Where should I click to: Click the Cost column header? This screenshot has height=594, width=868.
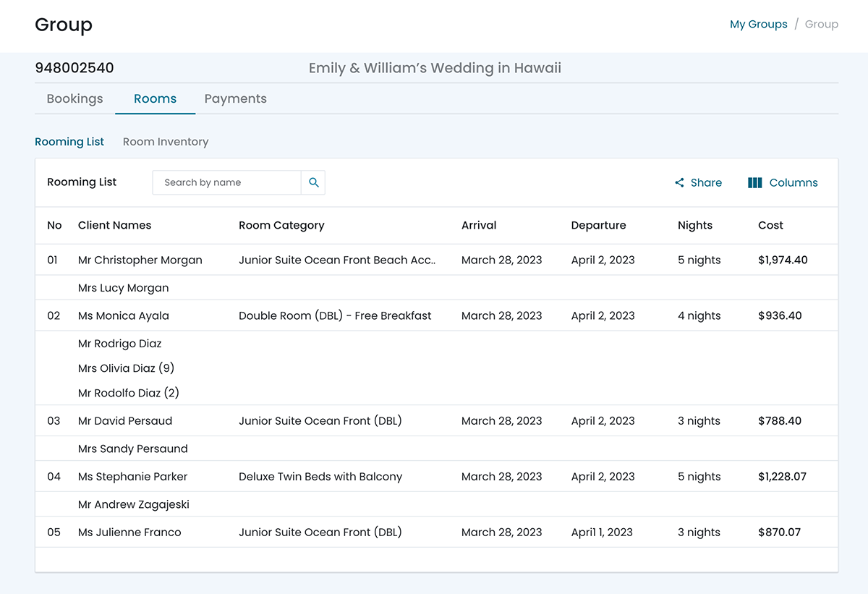click(x=770, y=226)
